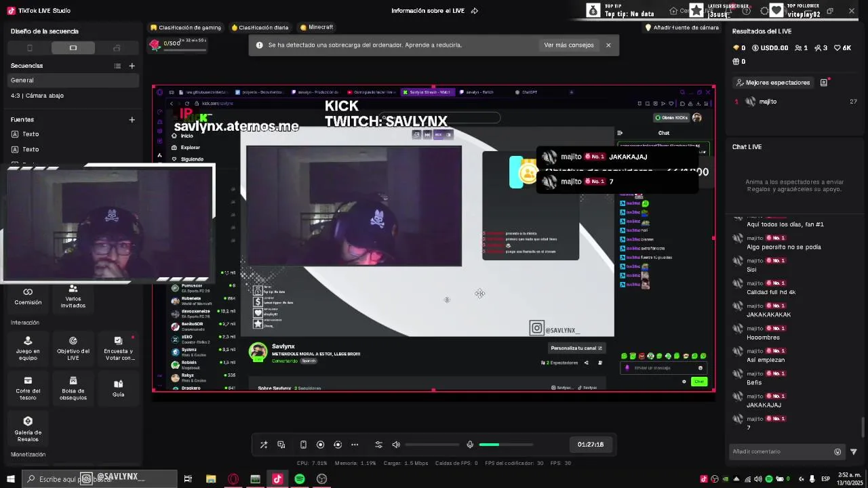Viewport: 868px width, 488px height.
Task: Open Task View on the taskbar
Action: coord(188,479)
